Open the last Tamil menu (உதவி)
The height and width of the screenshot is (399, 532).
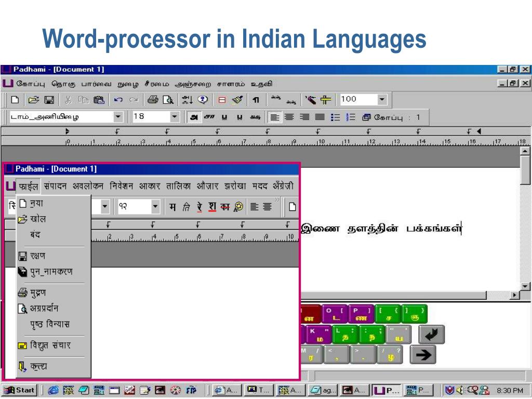[x=261, y=84]
